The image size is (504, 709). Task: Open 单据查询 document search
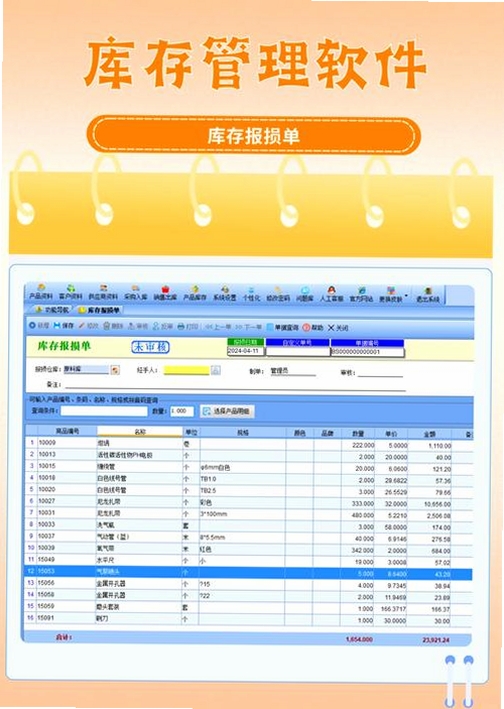tap(283, 327)
